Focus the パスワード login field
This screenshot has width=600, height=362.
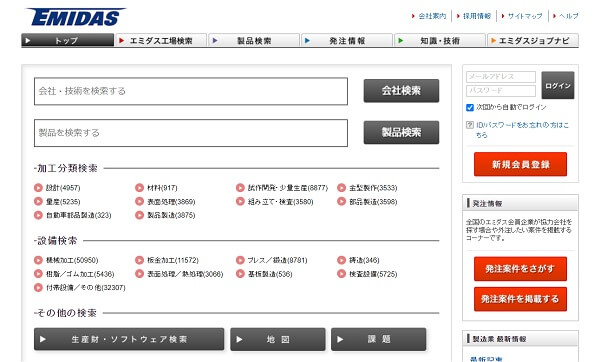coord(501,91)
